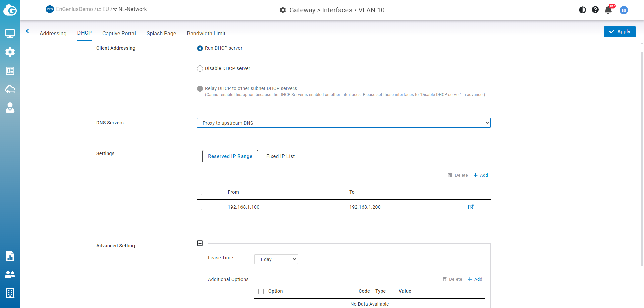The width and height of the screenshot is (644, 308).
Task: Switch to the Captive Portal tab
Action: (x=119, y=33)
